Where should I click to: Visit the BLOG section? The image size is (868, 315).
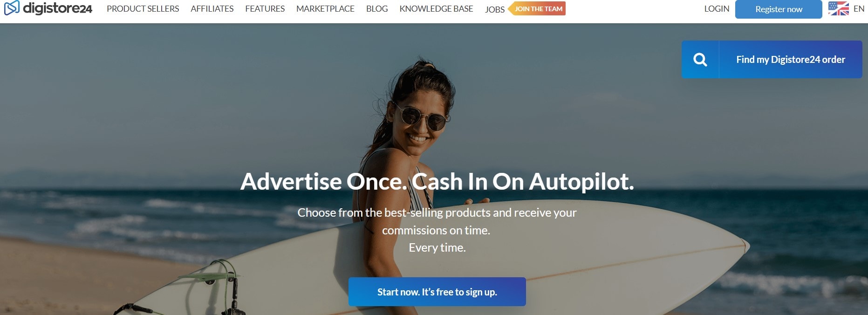pyautogui.click(x=377, y=9)
